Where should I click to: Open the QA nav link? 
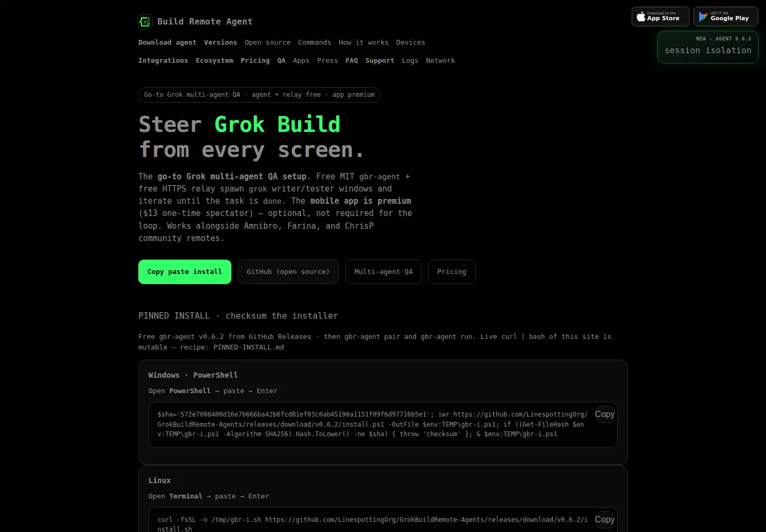click(x=281, y=61)
